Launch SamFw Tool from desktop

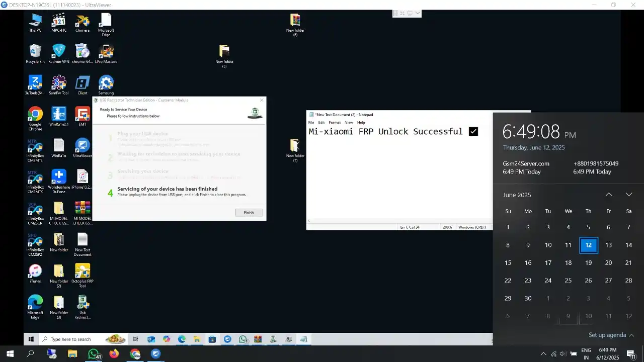[x=59, y=84]
